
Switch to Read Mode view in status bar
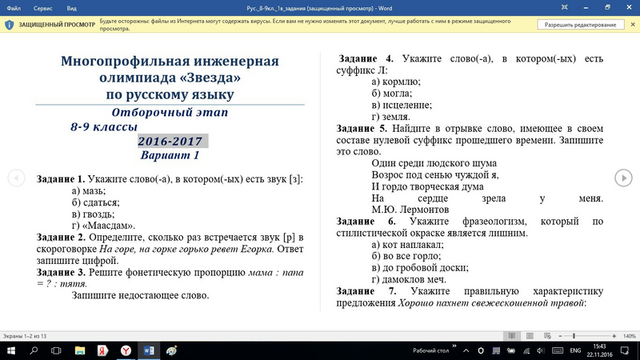(511, 336)
